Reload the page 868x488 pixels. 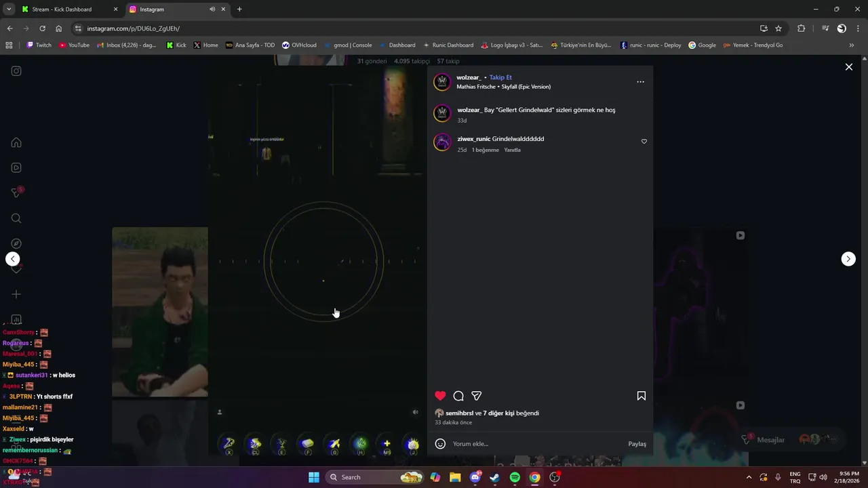tap(42, 28)
